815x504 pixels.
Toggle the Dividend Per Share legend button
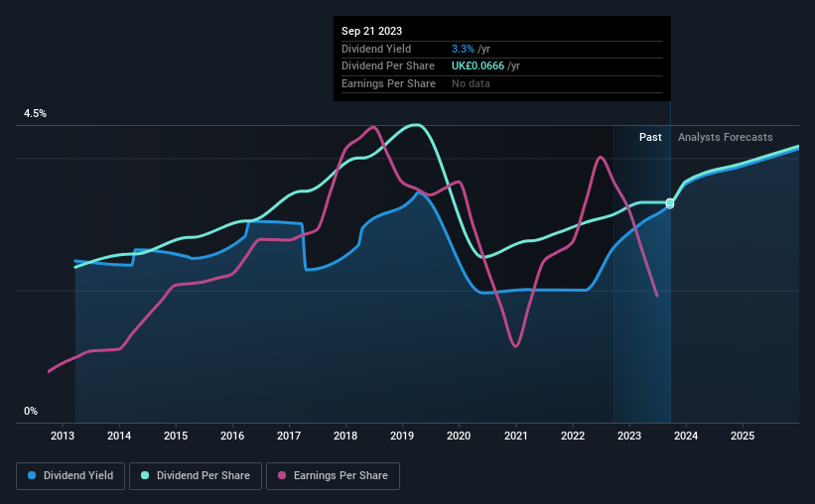point(196,476)
